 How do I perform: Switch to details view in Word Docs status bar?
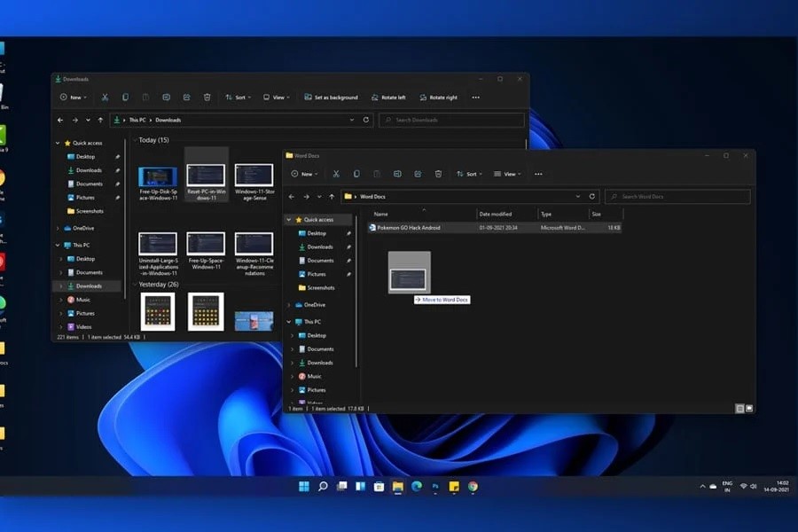(739, 409)
